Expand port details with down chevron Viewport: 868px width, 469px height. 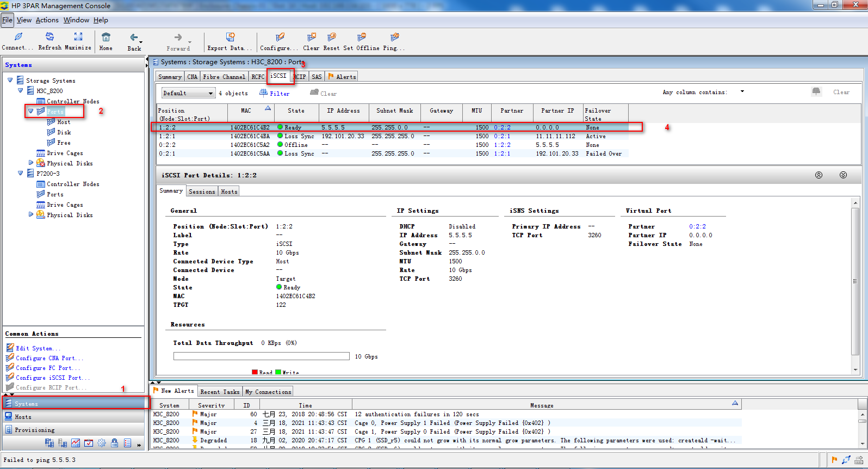[843, 175]
